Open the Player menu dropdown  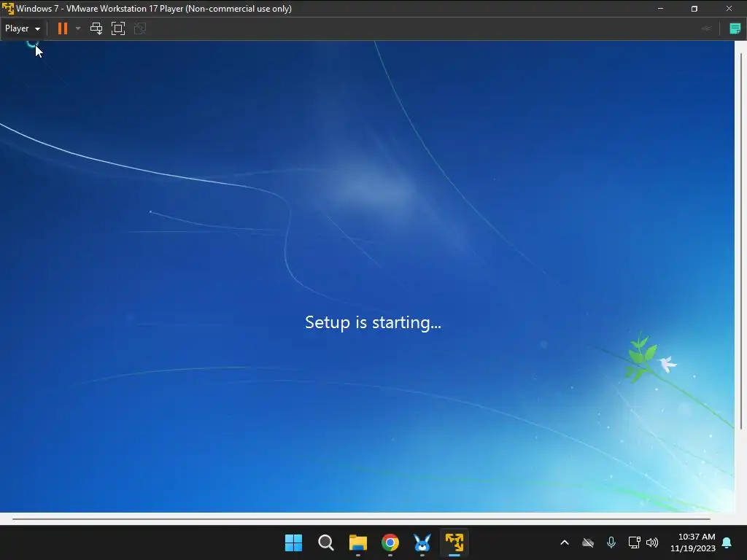tap(23, 28)
